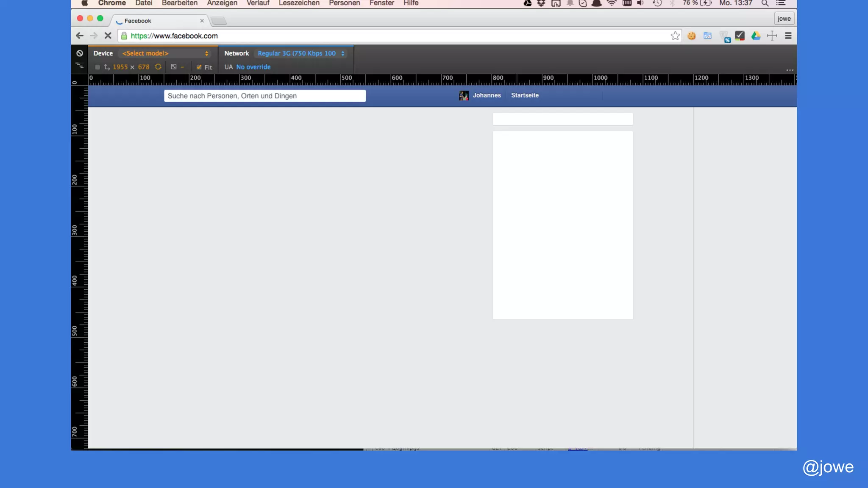868x488 pixels.
Task: Open the Network Regular 3G throttling dropdown
Action: pyautogui.click(x=301, y=53)
